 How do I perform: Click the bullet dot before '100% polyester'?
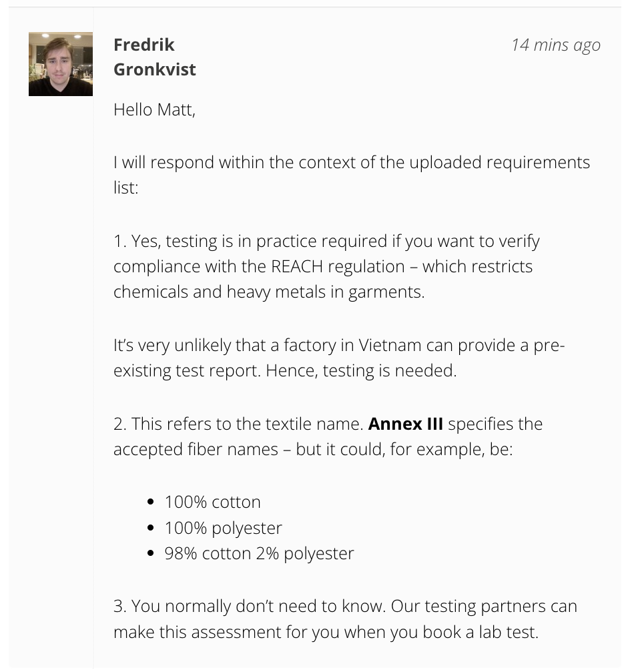150,528
